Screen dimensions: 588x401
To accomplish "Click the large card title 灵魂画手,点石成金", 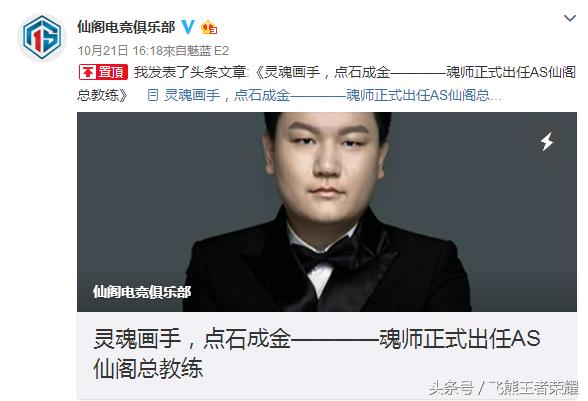I will pos(192,339).
